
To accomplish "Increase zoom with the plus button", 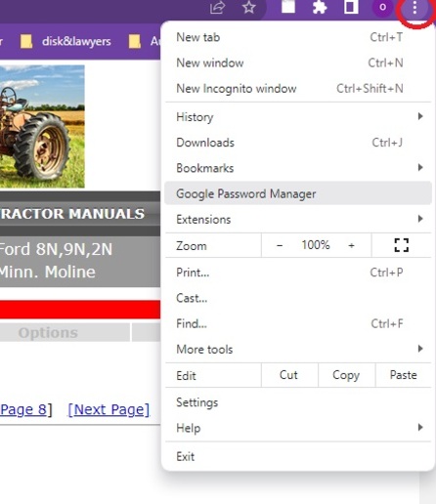I will point(351,245).
